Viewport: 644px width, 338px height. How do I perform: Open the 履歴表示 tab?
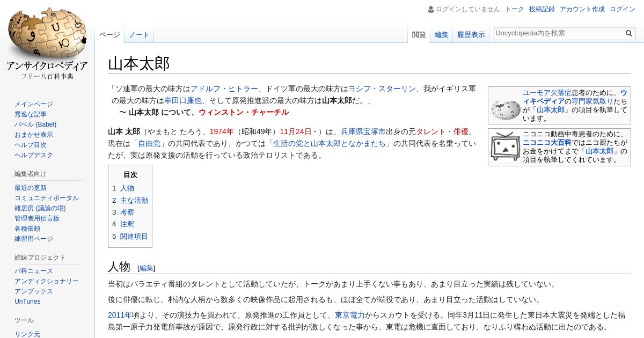tap(471, 34)
